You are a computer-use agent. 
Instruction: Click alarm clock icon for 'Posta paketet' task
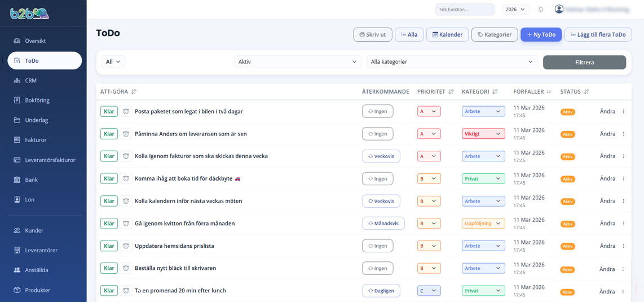point(126,112)
